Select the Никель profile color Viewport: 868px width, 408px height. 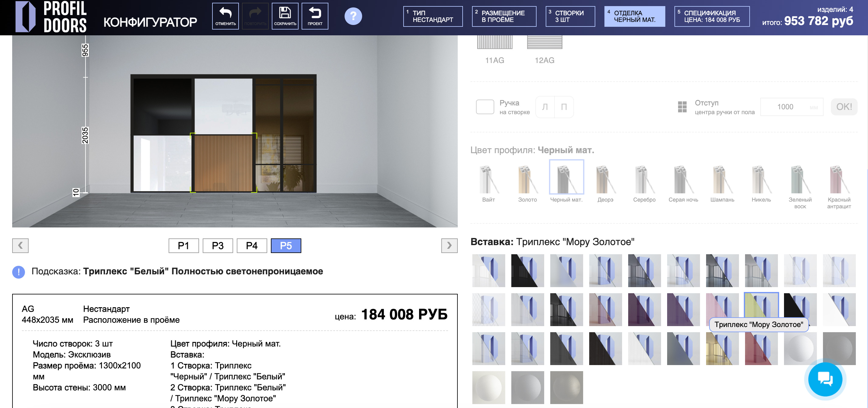point(761,184)
